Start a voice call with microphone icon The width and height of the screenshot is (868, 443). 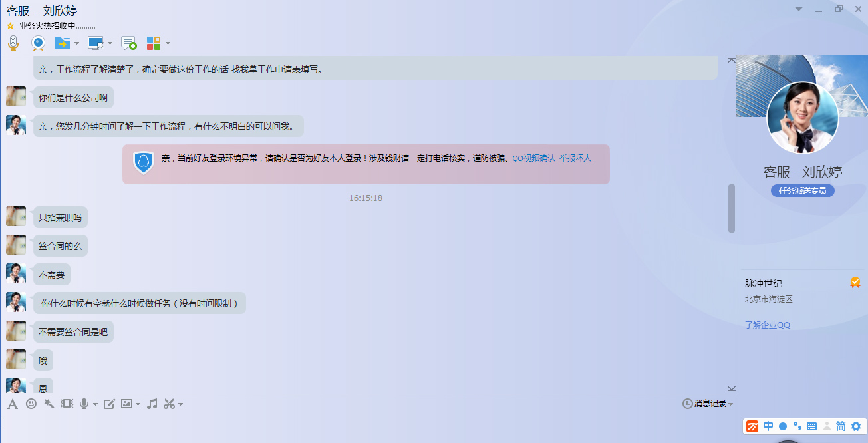tap(13, 43)
